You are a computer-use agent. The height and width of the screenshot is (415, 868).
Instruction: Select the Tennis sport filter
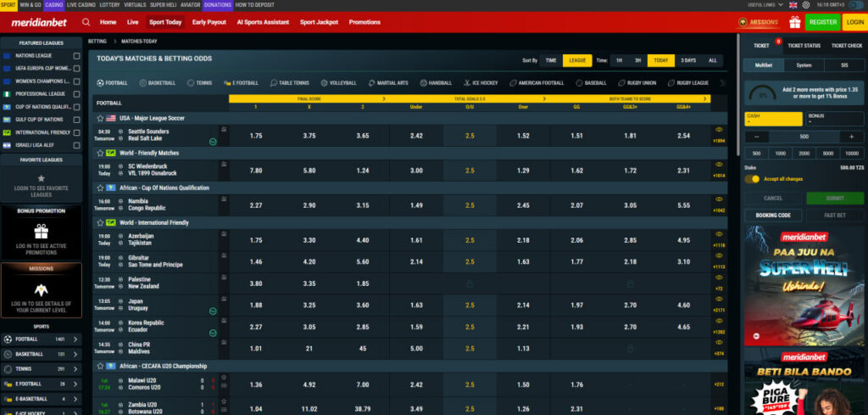[x=200, y=83]
